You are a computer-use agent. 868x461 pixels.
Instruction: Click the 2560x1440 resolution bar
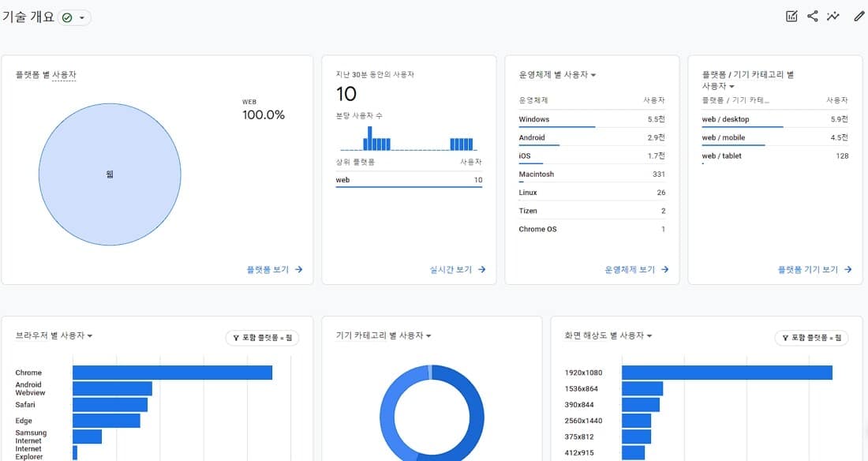click(636, 421)
